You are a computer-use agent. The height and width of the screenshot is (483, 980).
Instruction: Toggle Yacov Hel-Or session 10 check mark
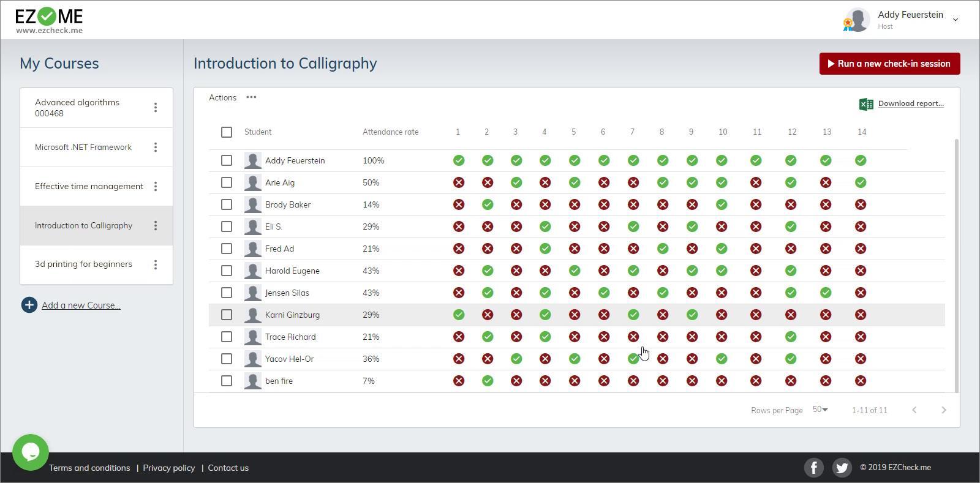[722, 359]
